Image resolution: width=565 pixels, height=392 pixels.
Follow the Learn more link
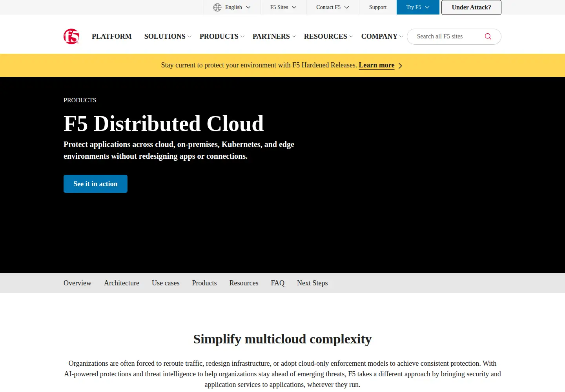pos(377,65)
